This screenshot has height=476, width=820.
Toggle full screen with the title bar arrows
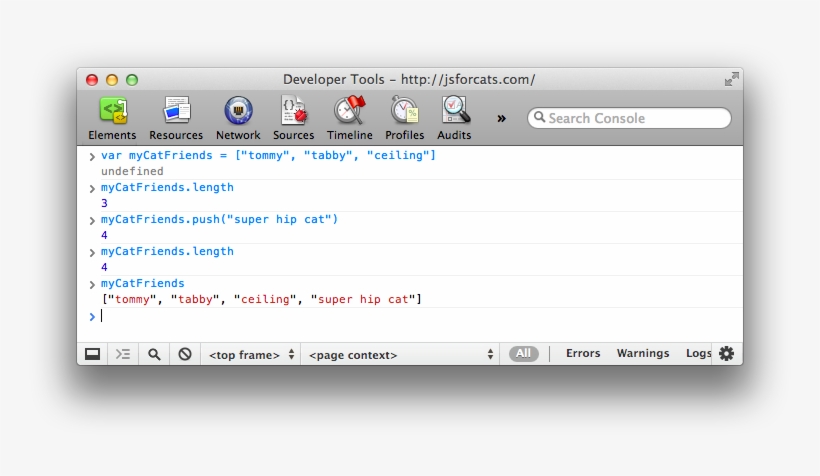732,79
